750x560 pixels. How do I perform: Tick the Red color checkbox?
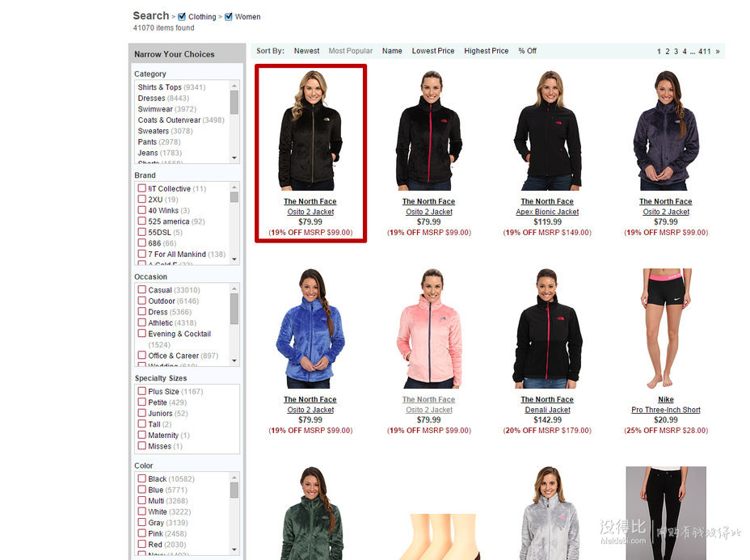142,544
